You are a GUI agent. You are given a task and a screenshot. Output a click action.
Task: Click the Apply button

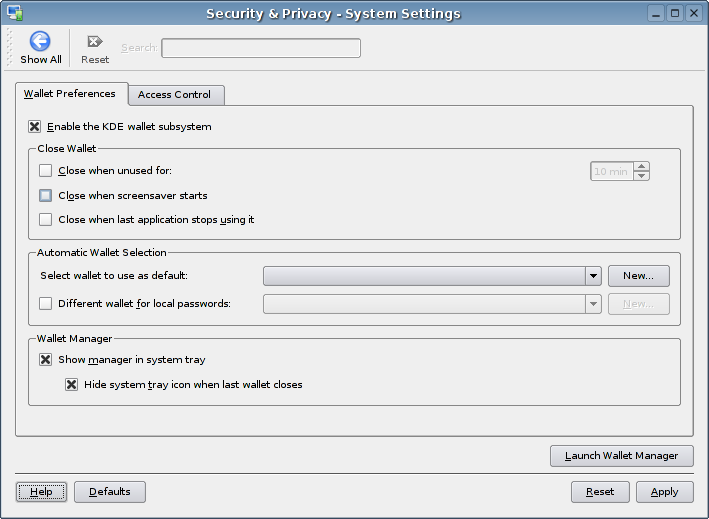point(664,492)
